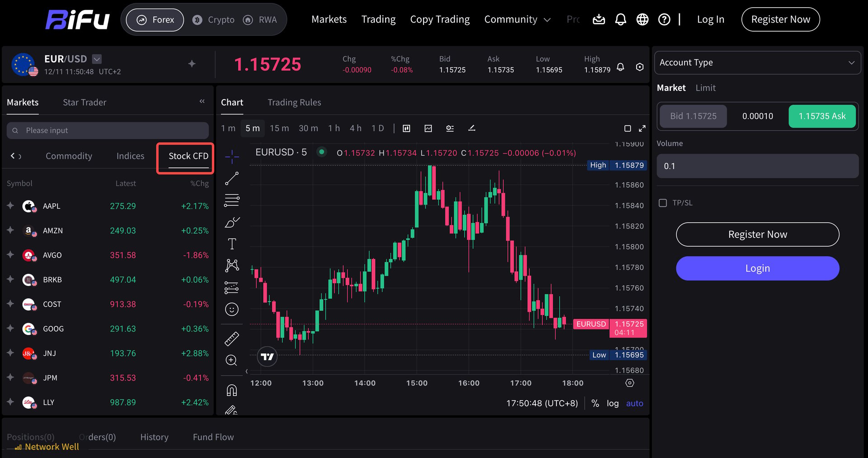
Task: Open chart scale settings gear
Action: click(x=630, y=383)
